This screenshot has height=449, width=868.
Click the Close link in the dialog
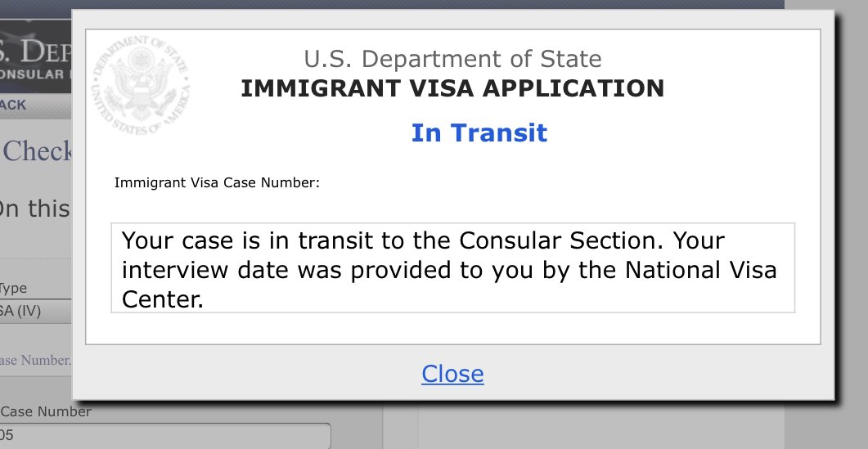coord(452,374)
